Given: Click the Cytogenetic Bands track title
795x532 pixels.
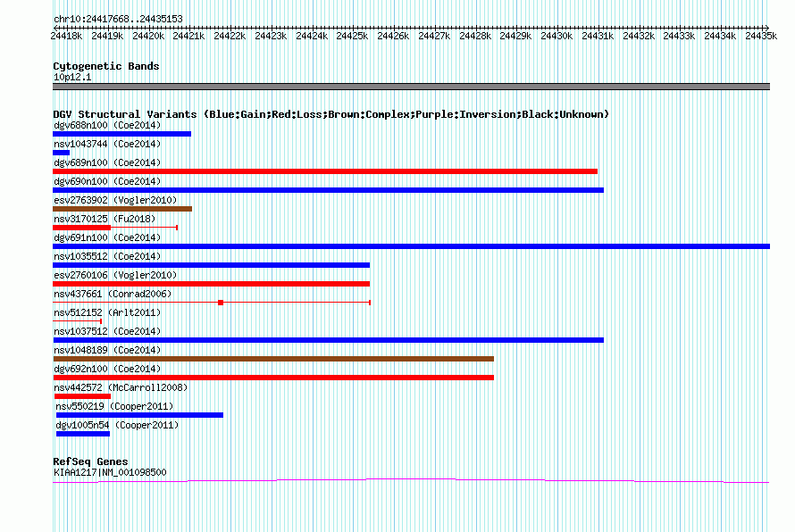Looking at the screenshot, I should [x=106, y=66].
